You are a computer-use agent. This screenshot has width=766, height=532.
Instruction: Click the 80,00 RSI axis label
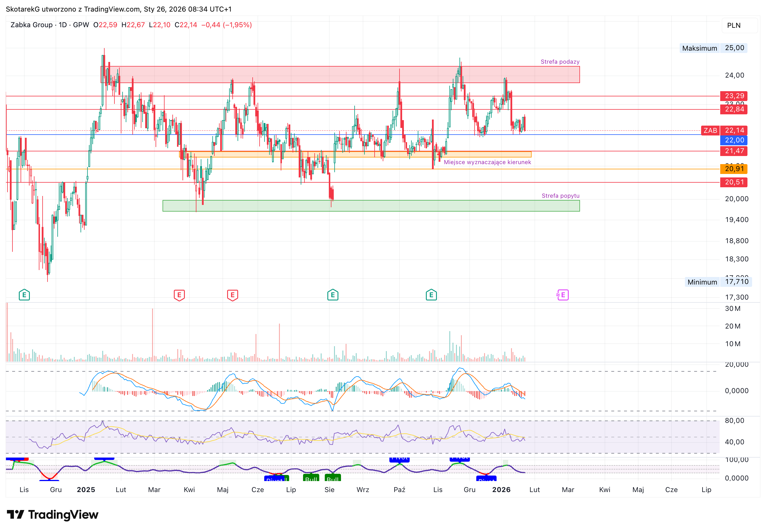734,421
